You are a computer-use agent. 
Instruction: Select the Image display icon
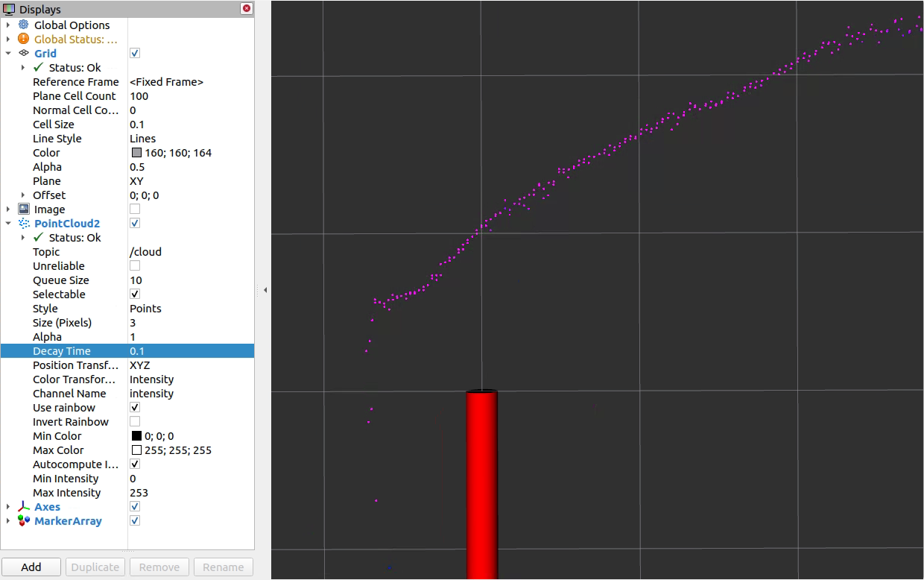click(22, 209)
